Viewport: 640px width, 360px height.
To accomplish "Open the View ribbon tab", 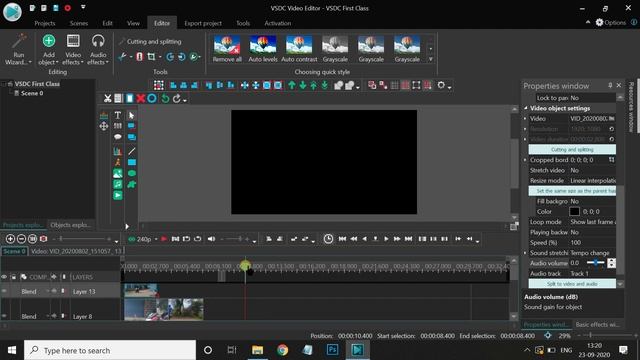I will (133, 23).
